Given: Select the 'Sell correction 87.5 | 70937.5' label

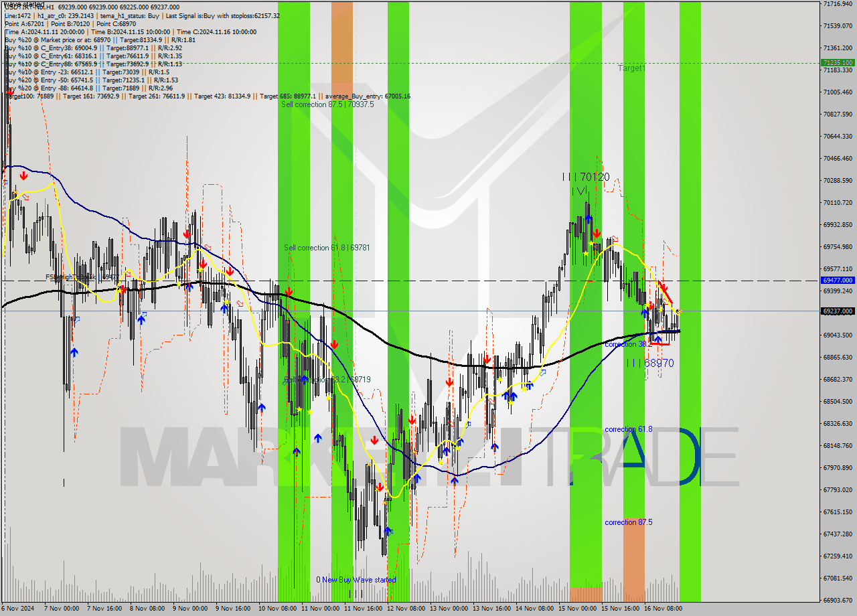Looking at the screenshot, I should pos(327,104).
